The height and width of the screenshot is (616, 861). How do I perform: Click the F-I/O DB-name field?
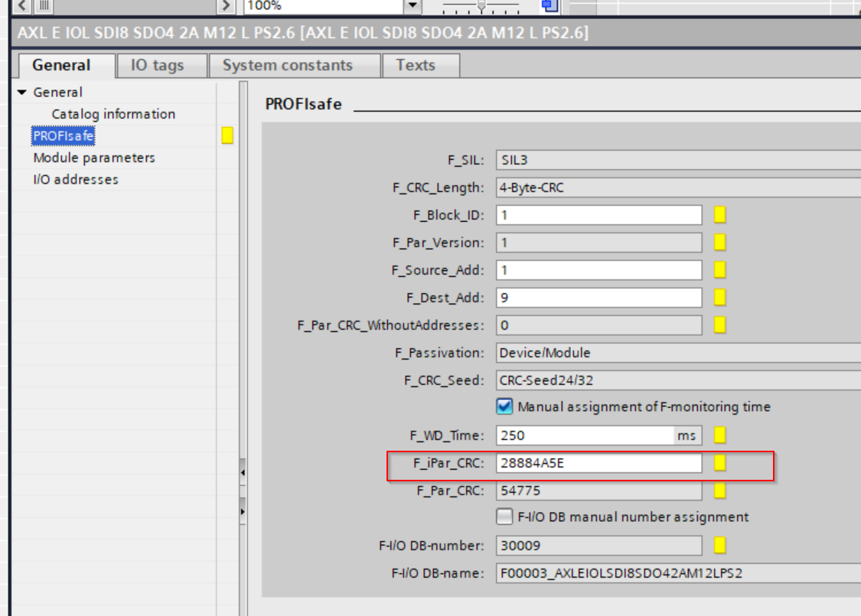click(678, 572)
